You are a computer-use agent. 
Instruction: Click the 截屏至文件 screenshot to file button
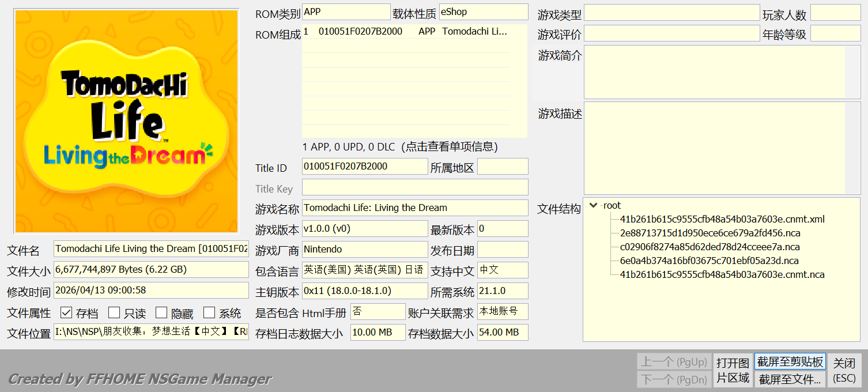click(x=790, y=379)
